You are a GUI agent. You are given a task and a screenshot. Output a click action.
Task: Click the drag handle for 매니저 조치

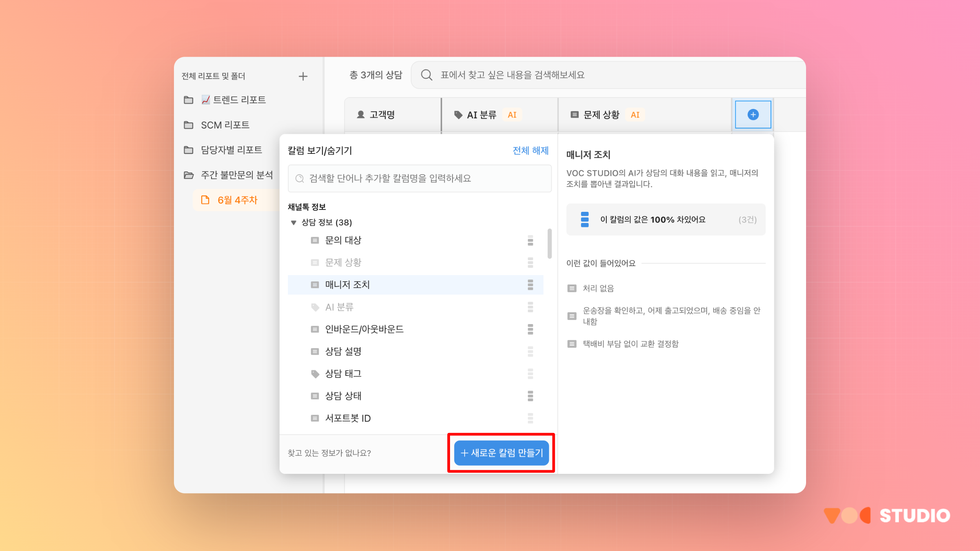pyautogui.click(x=530, y=285)
